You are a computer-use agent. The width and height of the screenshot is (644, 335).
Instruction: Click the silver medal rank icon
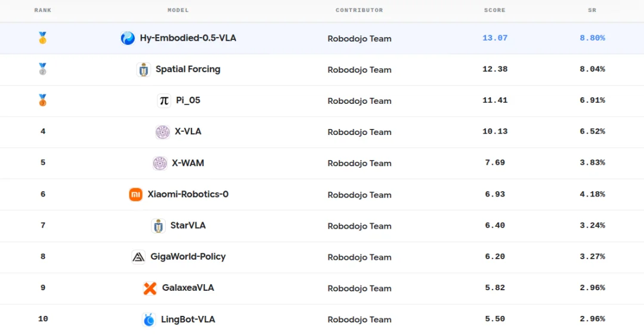[43, 69]
